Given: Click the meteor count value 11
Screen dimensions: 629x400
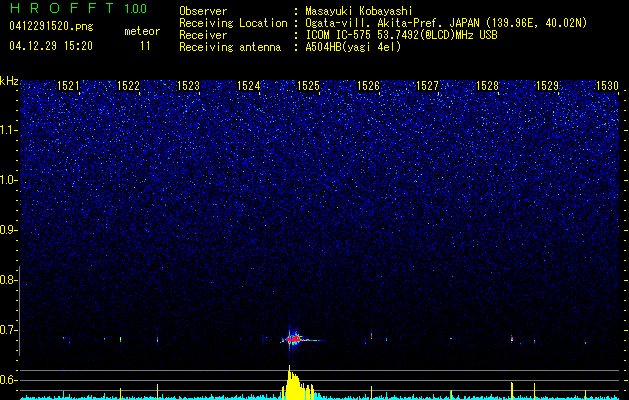Looking at the screenshot, I should (x=145, y=46).
